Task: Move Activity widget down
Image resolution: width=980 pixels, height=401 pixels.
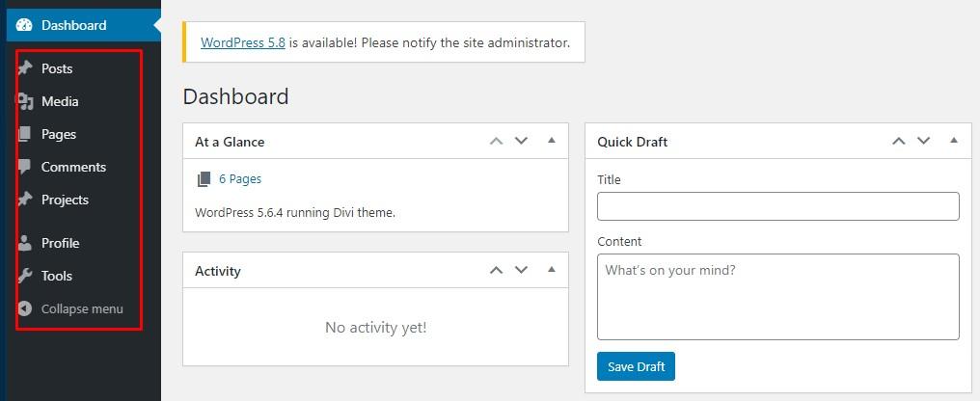Action: [x=521, y=271]
